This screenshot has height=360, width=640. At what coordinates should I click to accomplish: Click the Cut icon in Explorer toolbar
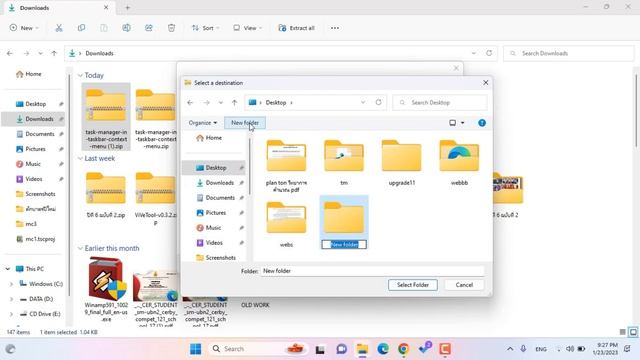[59, 28]
